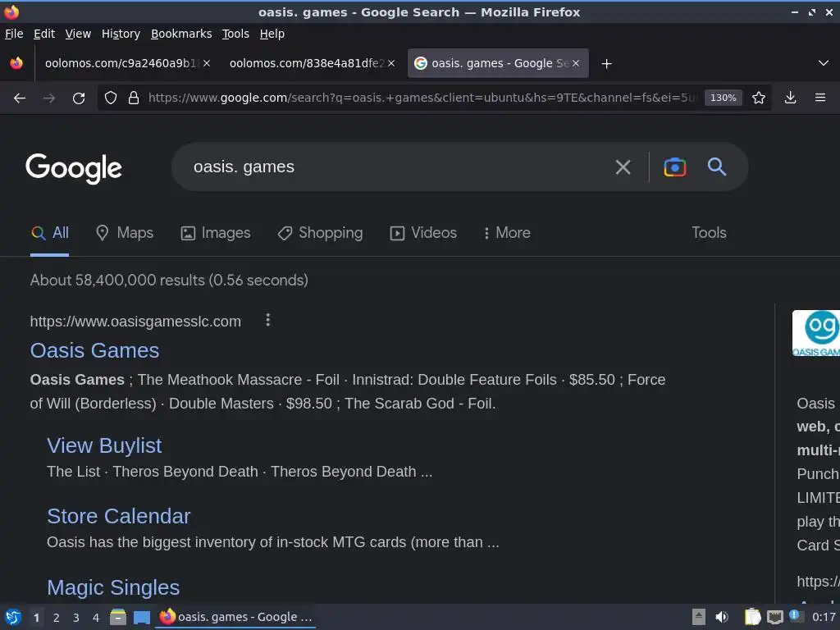Open the taskbar start menu icon

pos(13,617)
